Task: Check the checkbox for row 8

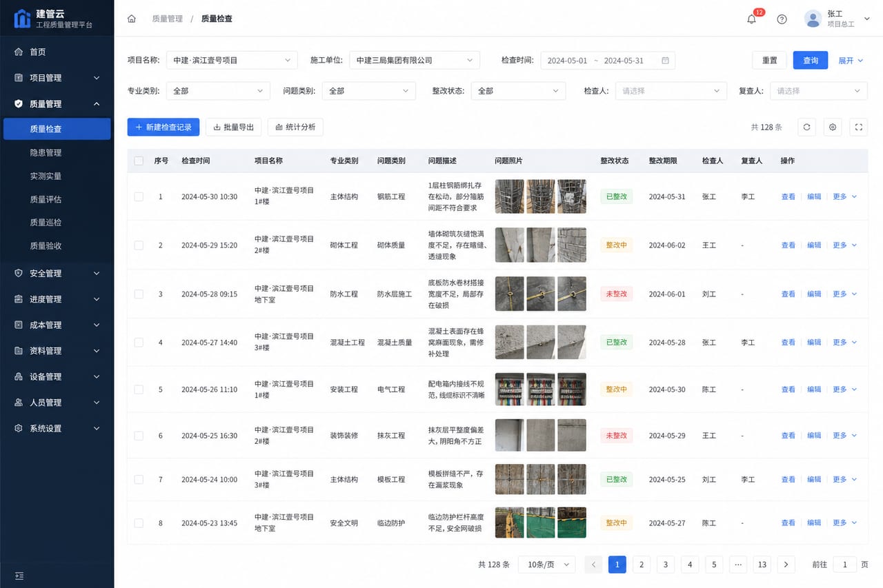Action: point(139,523)
